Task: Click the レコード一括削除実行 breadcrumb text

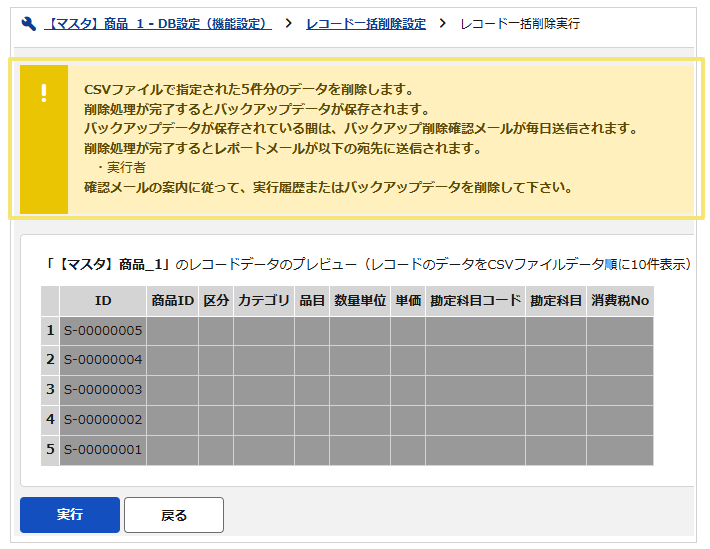Action: 520,24
